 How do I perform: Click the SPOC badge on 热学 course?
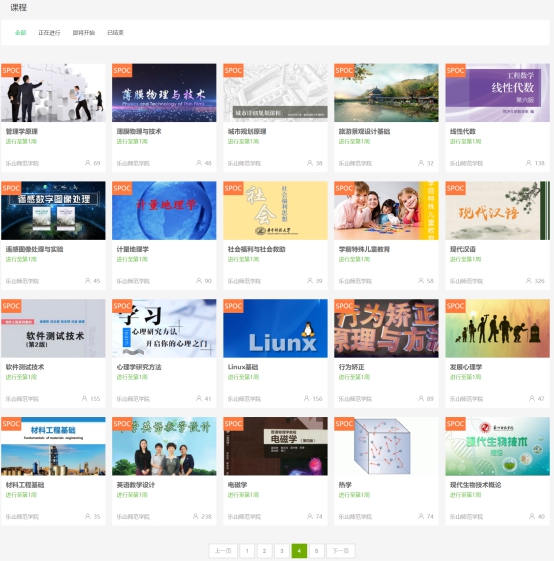344,424
